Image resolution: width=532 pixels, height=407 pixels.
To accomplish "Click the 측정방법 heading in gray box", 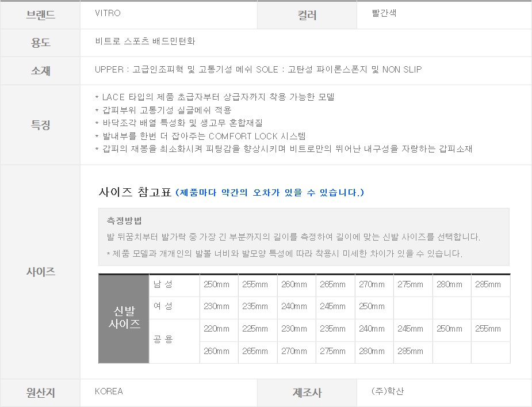I will (x=124, y=220).
